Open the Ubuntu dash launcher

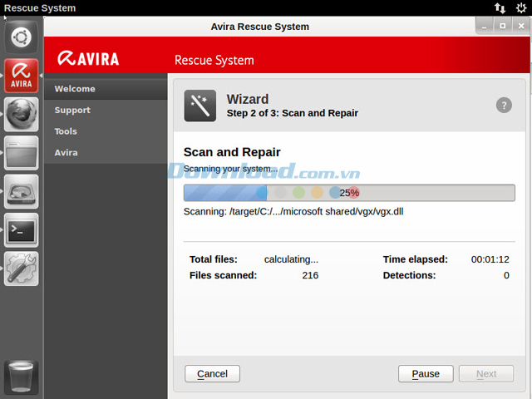[x=21, y=37]
